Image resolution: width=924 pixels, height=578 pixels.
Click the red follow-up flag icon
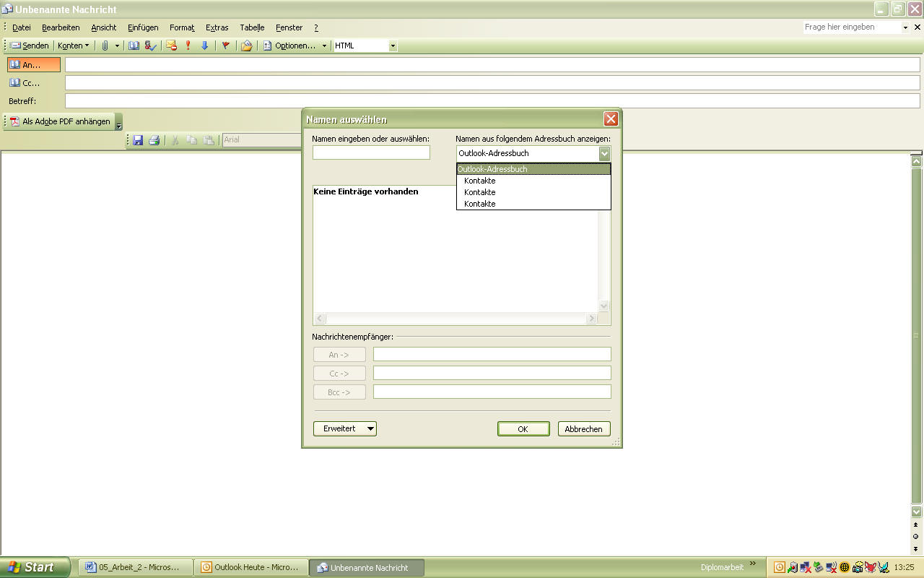coord(225,46)
